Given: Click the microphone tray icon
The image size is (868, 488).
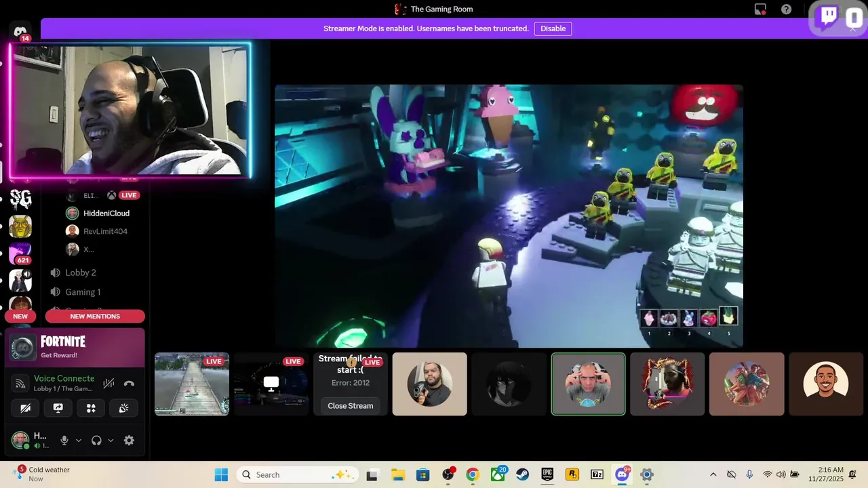Looking at the screenshot, I should click(749, 475).
